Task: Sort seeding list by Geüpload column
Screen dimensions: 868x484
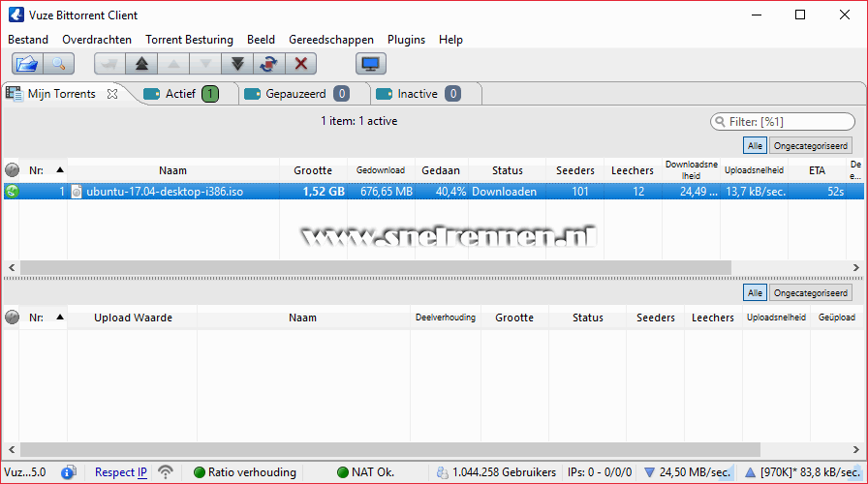Action: (836, 318)
